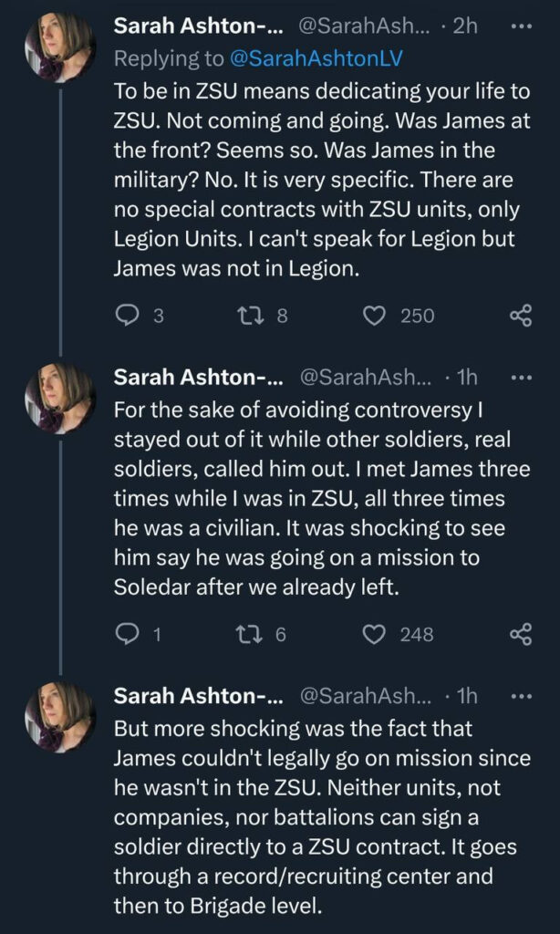Share the first tweet about ZSU
The width and height of the screenshot is (560, 934).
(520, 316)
